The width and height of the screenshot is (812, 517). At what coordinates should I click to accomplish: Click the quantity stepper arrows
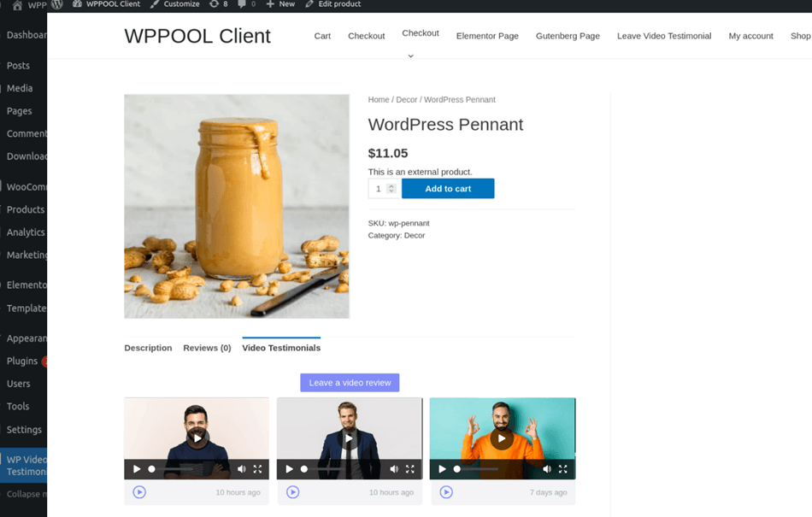tap(391, 188)
